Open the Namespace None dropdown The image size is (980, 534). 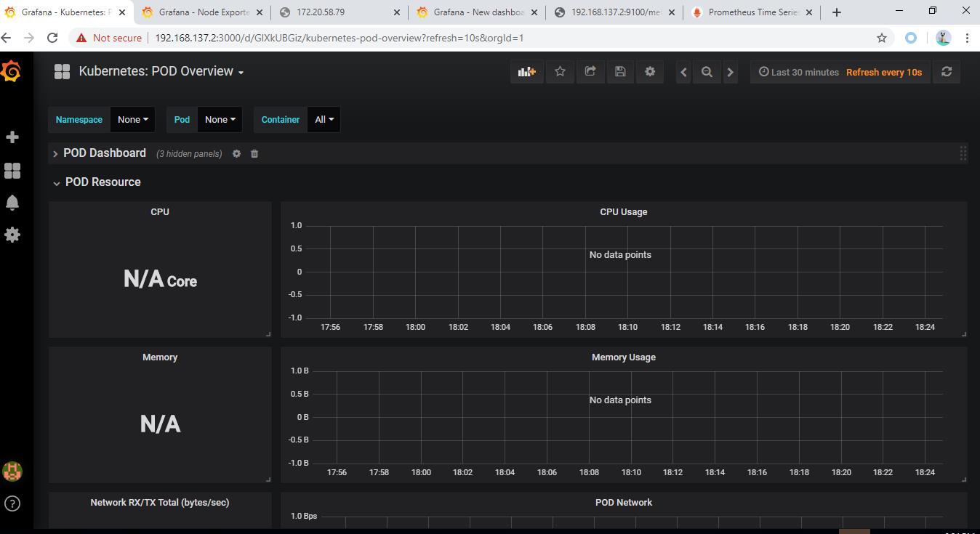tap(132, 119)
